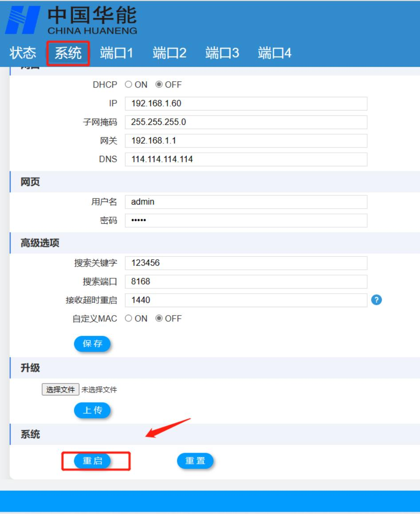
Task: Click the 重置 reset button
Action: click(195, 461)
